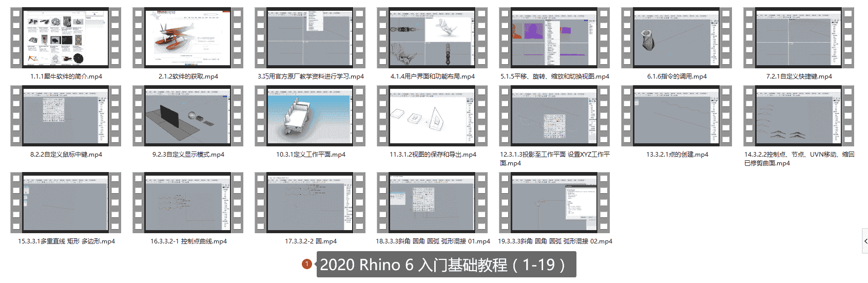
Task: Open thumbnail 18.3.3.3斜角 圆角 圆弧 弧形混接 01
Action: tap(432, 203)
